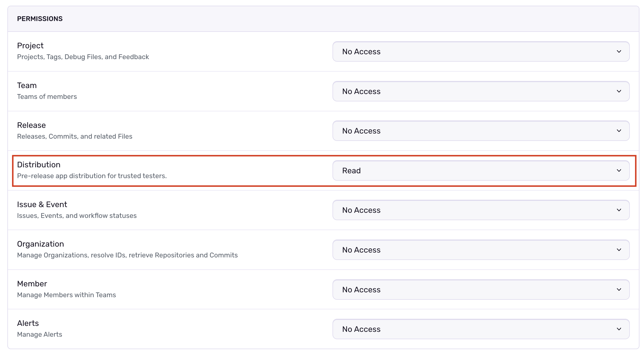This screenshot has width=644, height=354.
Task: Click the Team row description text
Action: pyautogui.click(x=47, y=96)
